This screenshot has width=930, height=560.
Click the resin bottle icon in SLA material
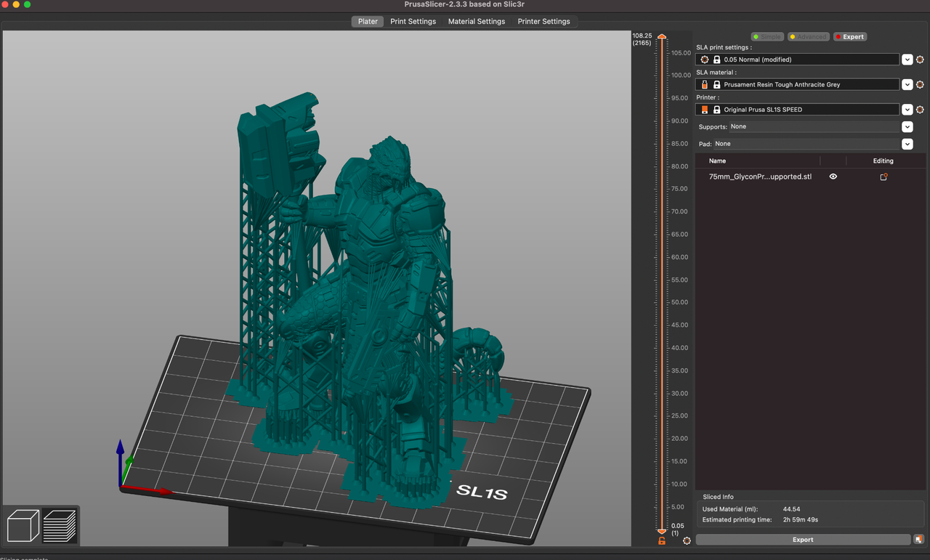coord(704,85)
